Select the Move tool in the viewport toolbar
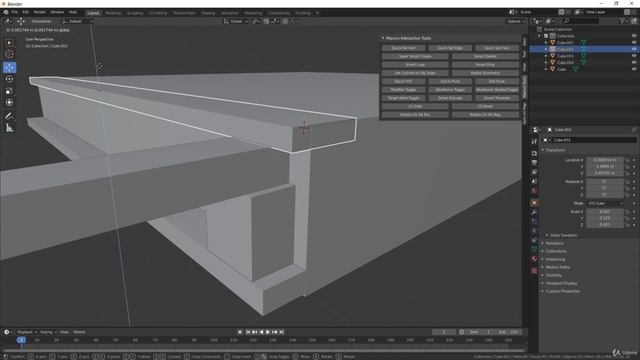This screenshot has width=640, height=360. pos(9,67)
